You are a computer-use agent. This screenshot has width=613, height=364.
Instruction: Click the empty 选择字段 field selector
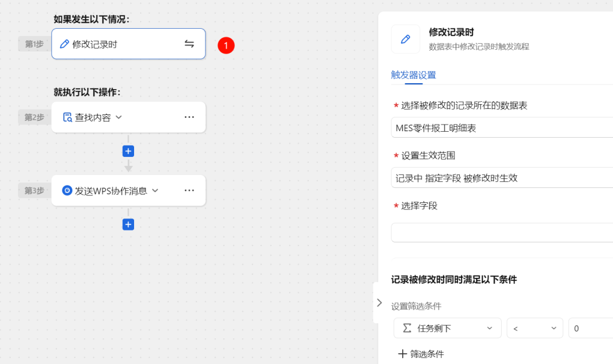pos(502,233)
